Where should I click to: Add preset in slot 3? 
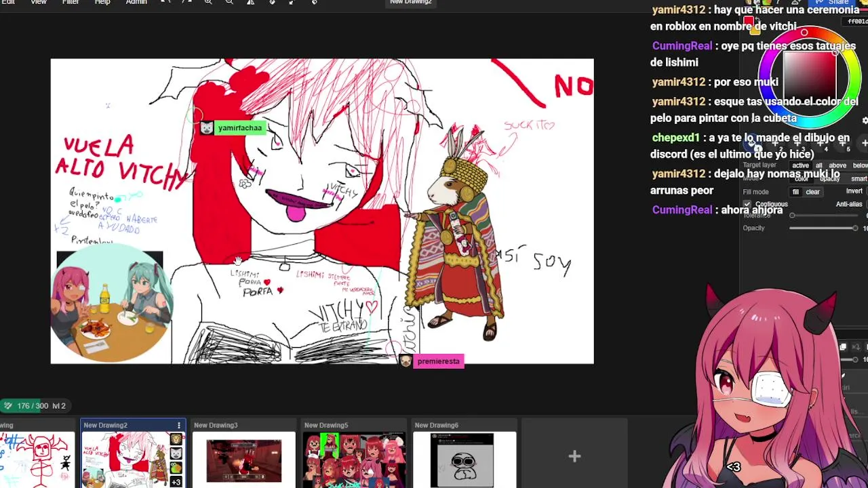click(x=797, y=144)
